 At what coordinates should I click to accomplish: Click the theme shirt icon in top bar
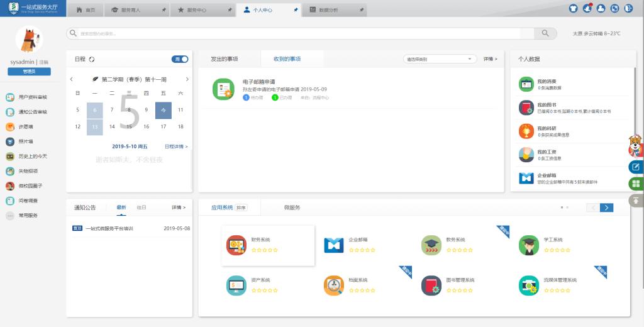pyautogui.click(x=573, y=9)
